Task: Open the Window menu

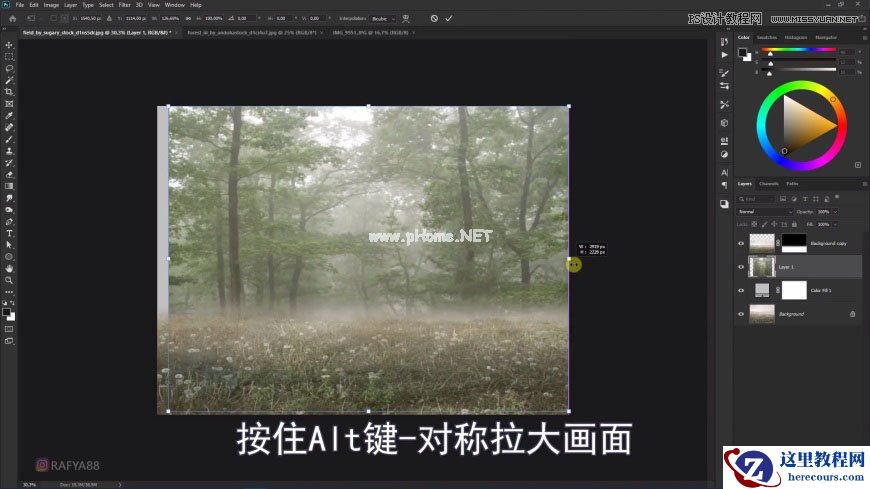Action: (175, 5)
